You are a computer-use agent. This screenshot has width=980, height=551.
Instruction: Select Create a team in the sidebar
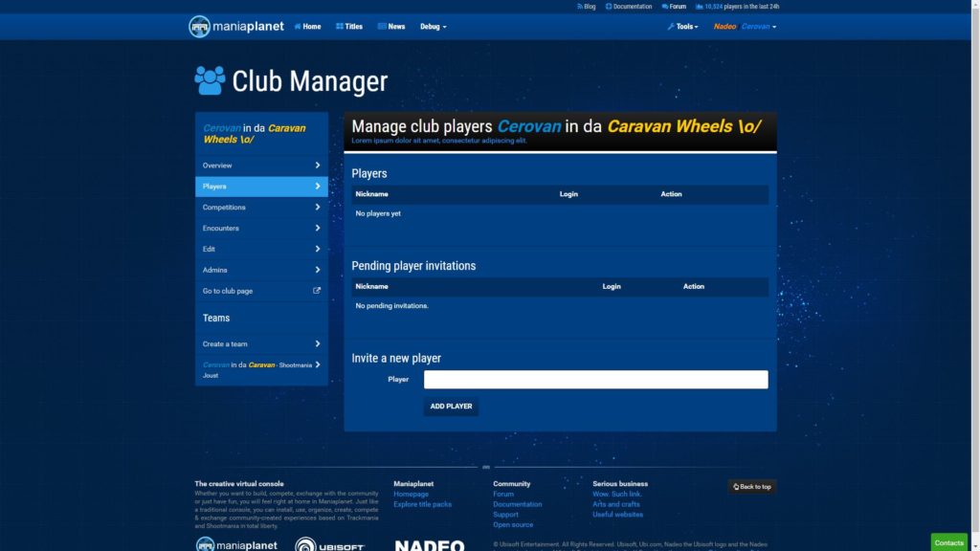(x=261, y=344)
